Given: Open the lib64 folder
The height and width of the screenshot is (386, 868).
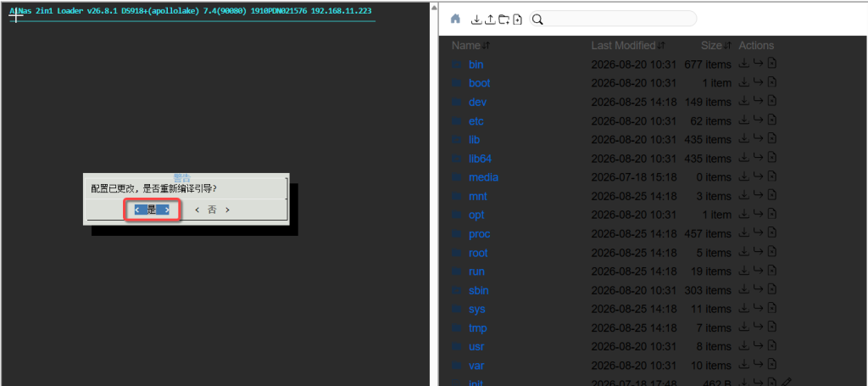Looking at the screenshot, I should 480,159.
